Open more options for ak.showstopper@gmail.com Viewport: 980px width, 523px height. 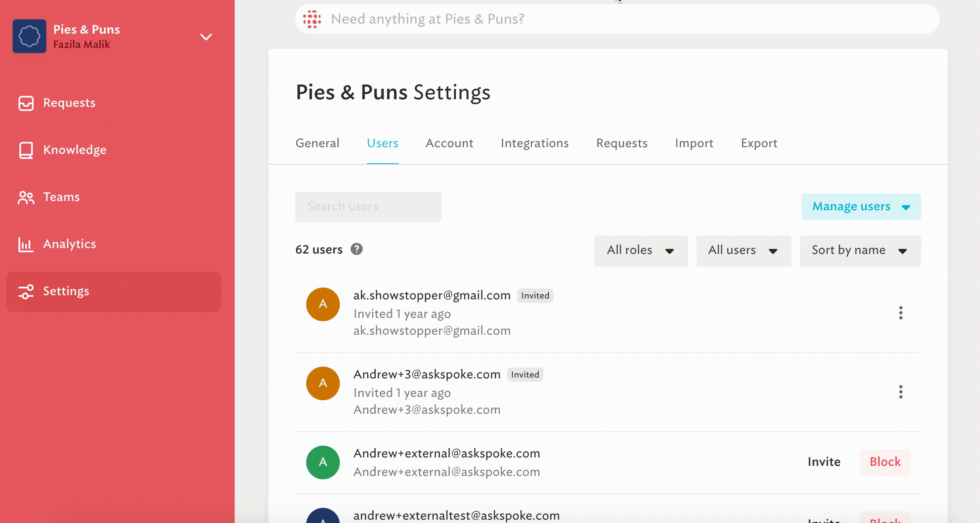tap(901, 313)
